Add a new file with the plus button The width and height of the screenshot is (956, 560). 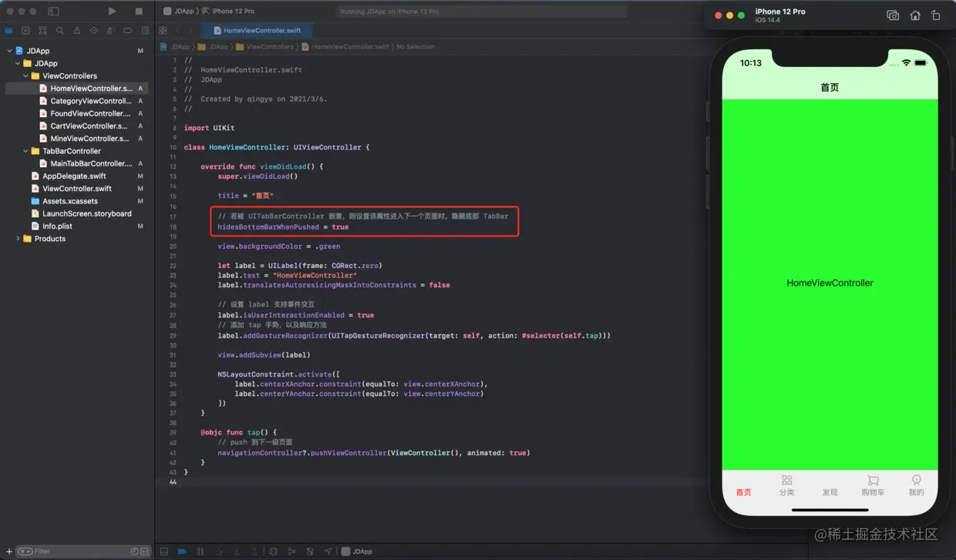pyautogui.click(x=8, y=552)
